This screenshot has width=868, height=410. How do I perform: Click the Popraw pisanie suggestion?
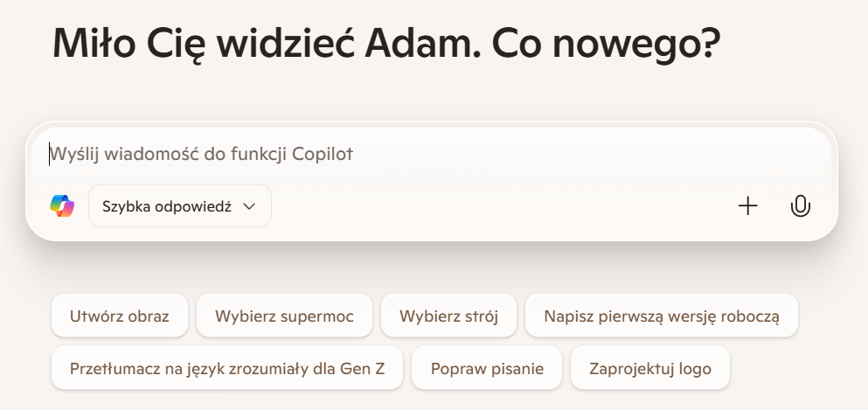[487, 368]
